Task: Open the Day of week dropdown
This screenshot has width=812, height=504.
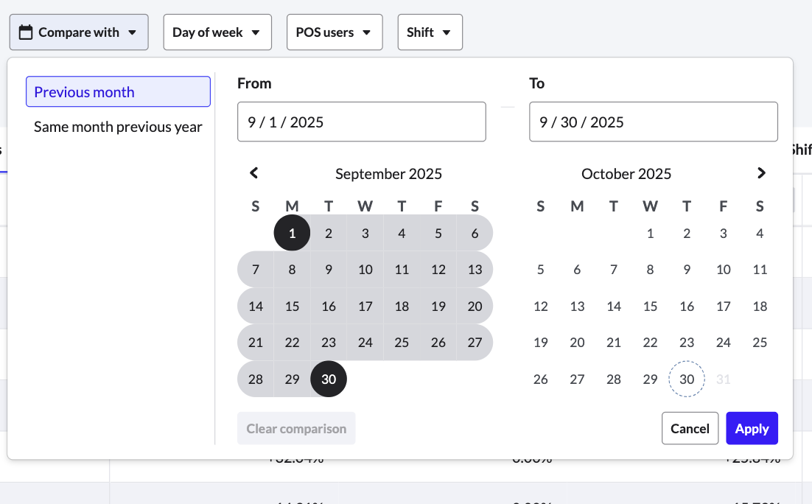Action: 217,32
